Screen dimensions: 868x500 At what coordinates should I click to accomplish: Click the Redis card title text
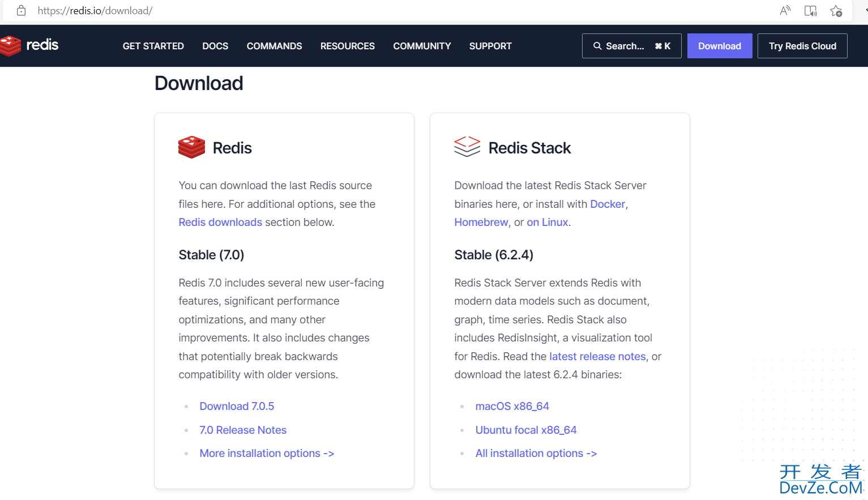(x=232, y=148)
